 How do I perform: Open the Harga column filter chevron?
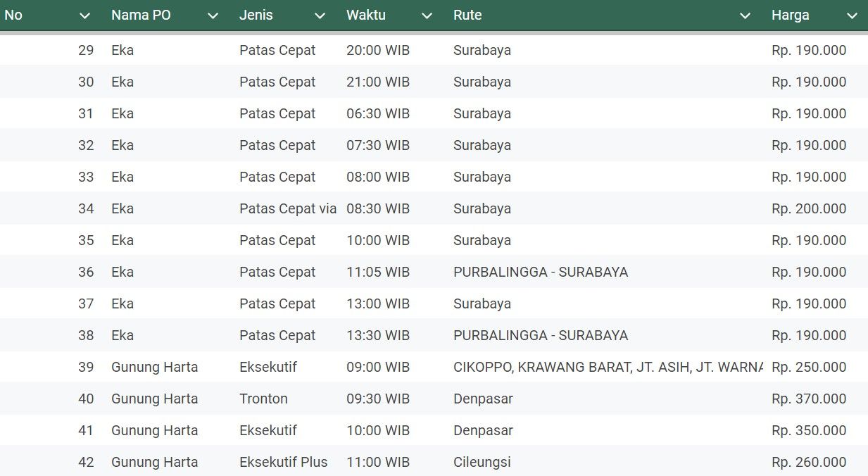853,15
